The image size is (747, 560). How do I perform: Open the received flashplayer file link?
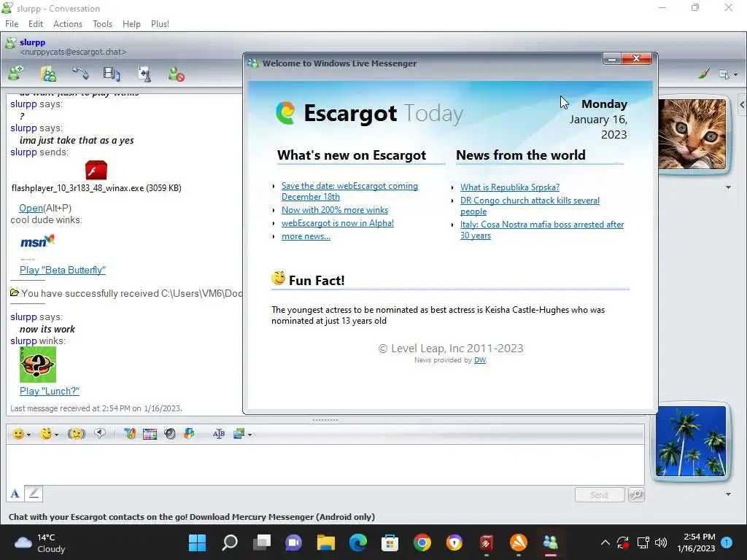click(x=31, y=208)
